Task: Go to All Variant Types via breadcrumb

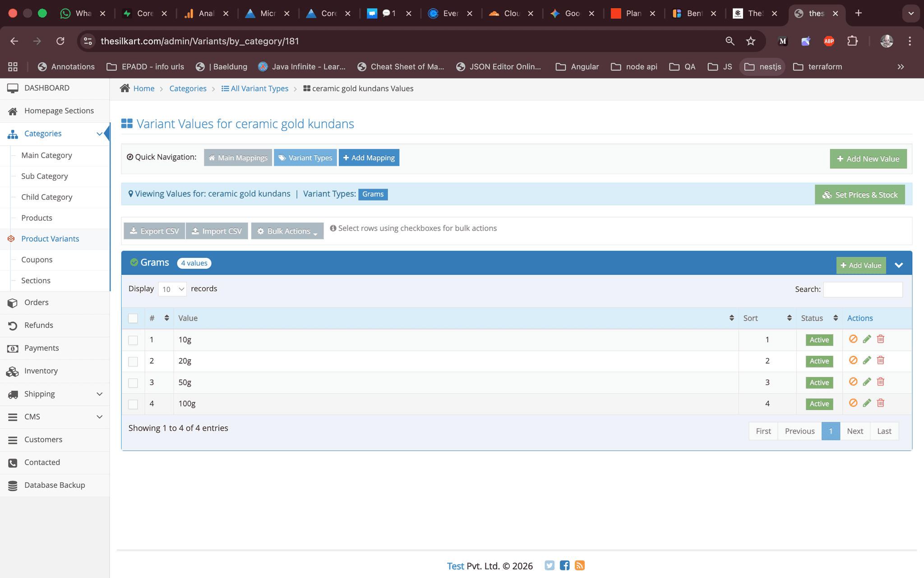Action: [259, 88]
